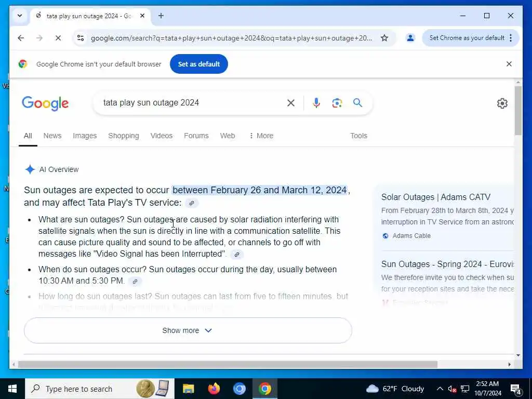View site information icon in address bar
This screenshot has height=399, width=532.
tap(81, 38)
